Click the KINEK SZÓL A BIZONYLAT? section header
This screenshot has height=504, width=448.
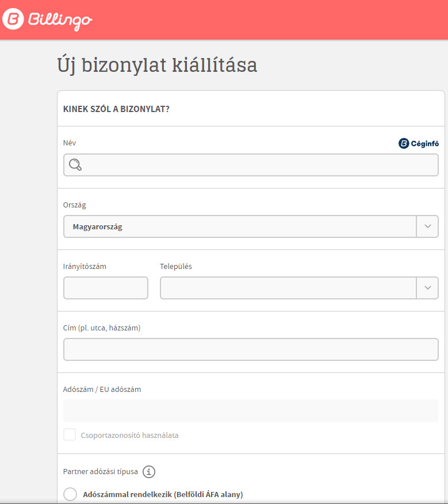point(116,109)
